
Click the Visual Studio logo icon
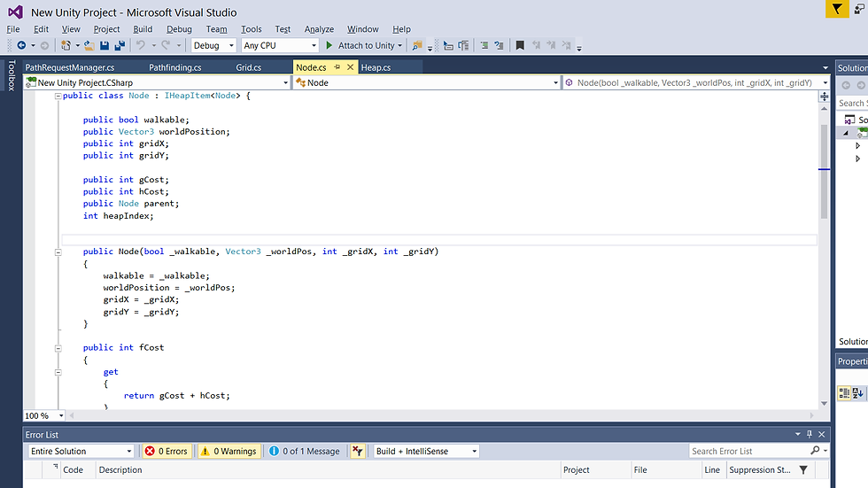pyautogui.click(x=16, y=12)
